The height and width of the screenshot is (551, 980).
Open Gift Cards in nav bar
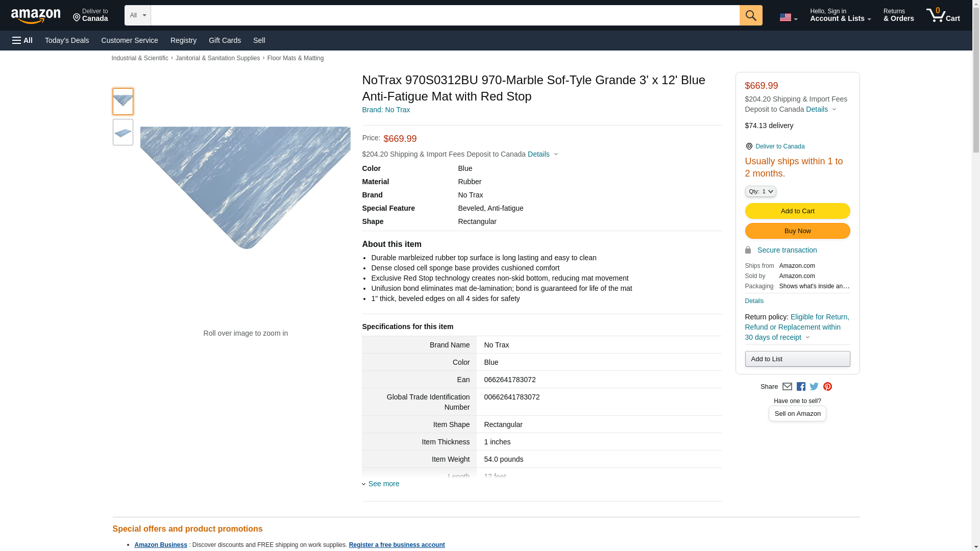tap(225, 40)
